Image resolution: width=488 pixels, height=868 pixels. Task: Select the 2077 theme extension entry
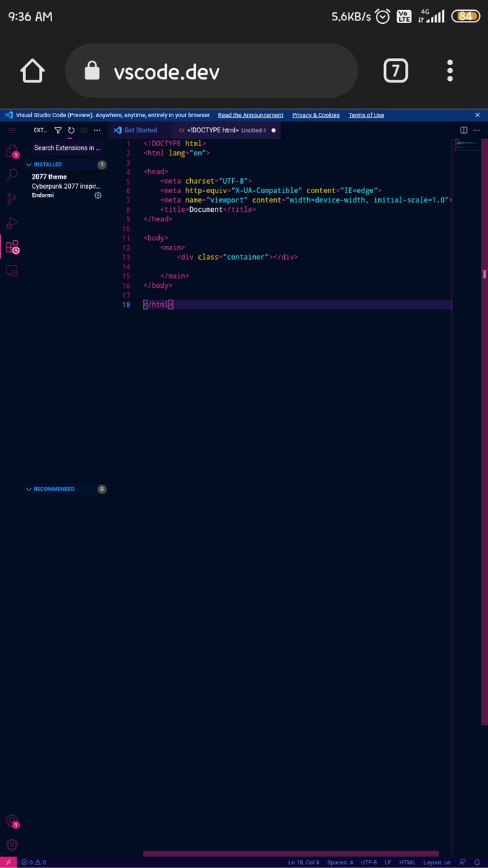[66, 186]
